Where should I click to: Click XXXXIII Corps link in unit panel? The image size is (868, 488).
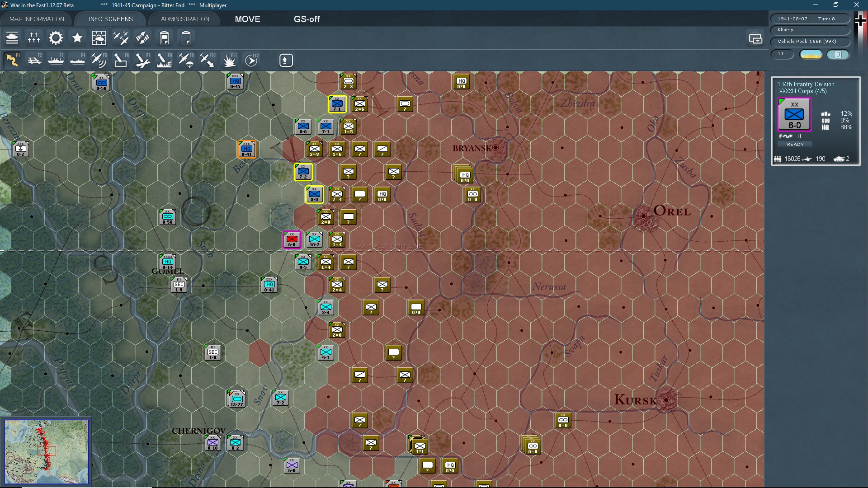[x=802, y=91]
